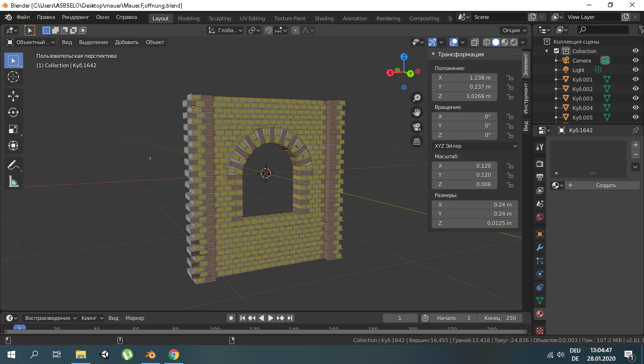Lock the Position X value
This screenshot has width=644, height=364.
[510, 78]
